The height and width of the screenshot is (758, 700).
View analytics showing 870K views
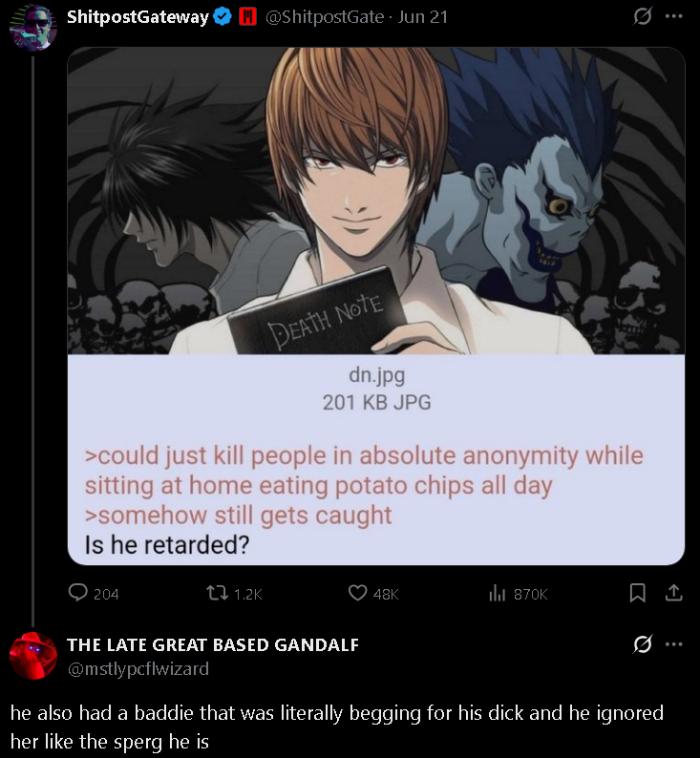pos(498,593)
